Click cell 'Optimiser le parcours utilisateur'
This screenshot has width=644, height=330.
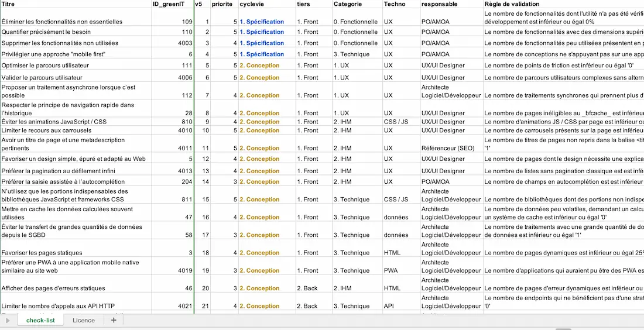tap(76, 65)
